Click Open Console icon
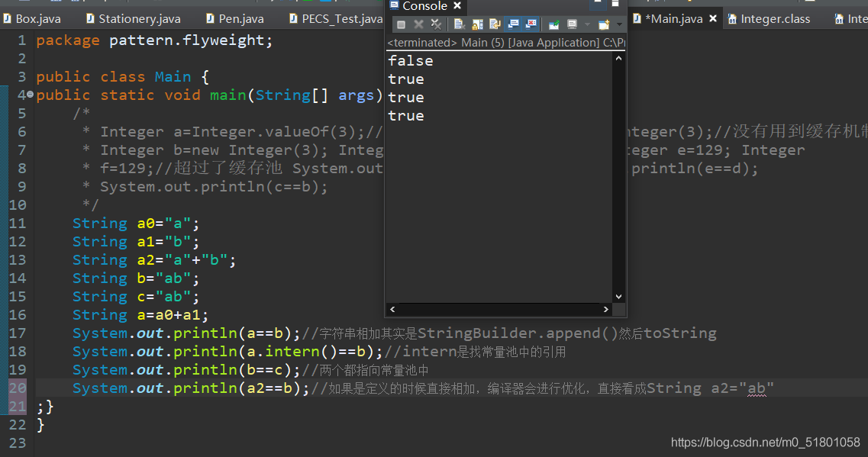868x457 pixels. tap(604, 24)
